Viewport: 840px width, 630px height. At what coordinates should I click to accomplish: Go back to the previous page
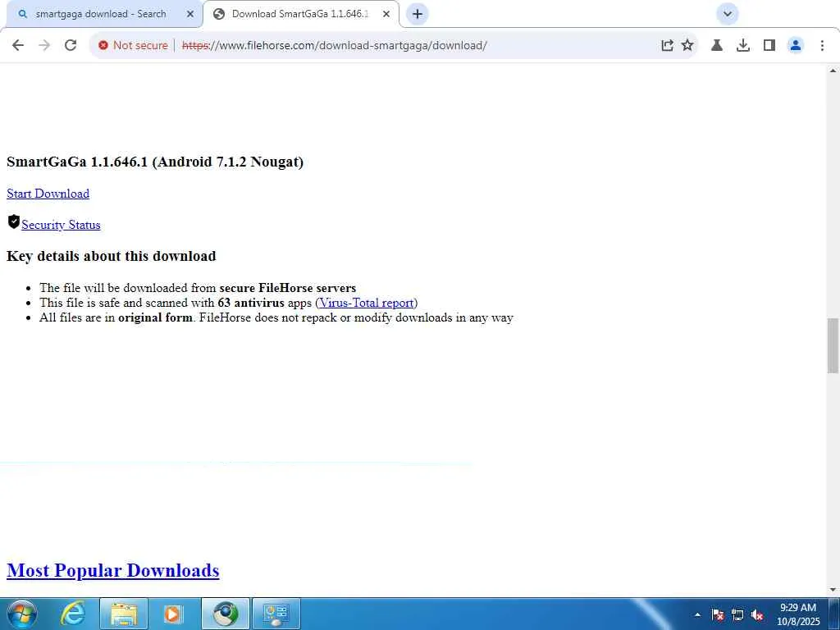pyautogui.click(x=18, y=46)
